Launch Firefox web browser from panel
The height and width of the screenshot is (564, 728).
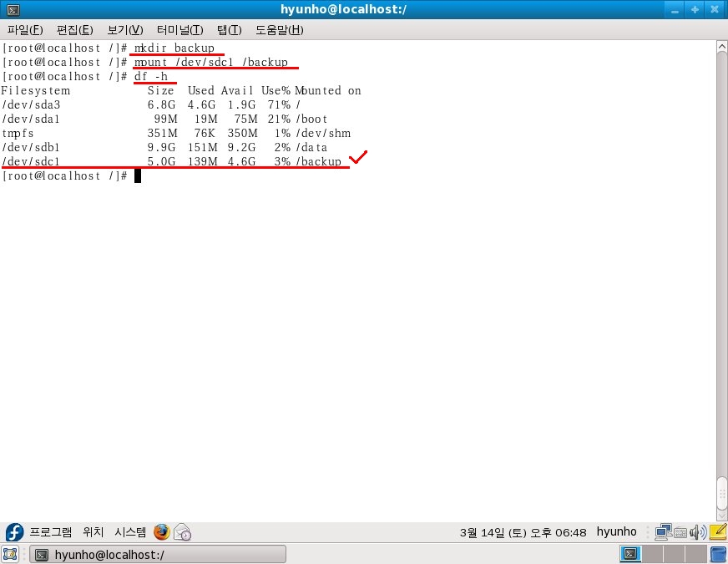(x=162, y=532)
